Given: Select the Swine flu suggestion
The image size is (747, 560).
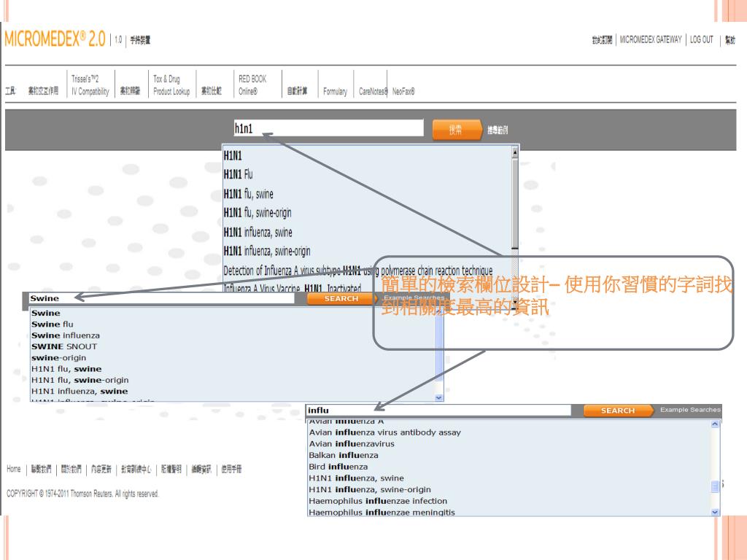Looking at the screenshot, I should click(53, 324).
